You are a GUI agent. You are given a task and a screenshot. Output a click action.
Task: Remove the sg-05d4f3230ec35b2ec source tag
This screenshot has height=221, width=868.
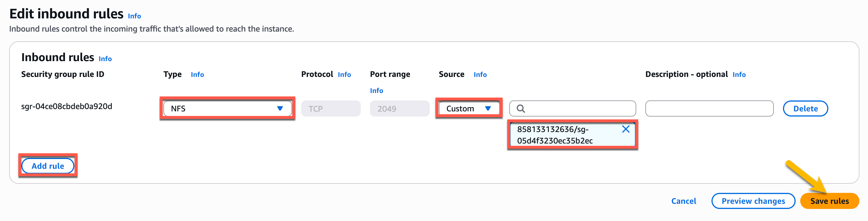pos(626,129)
